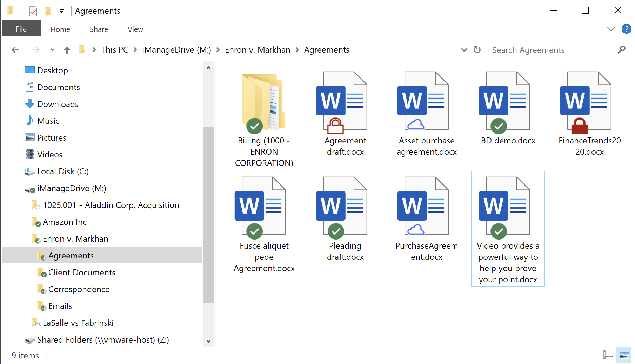This screenshot has width=635, height=364.
Task: Open Customize Quick Access Toolbar dropdown
Action: coord(61,11)
